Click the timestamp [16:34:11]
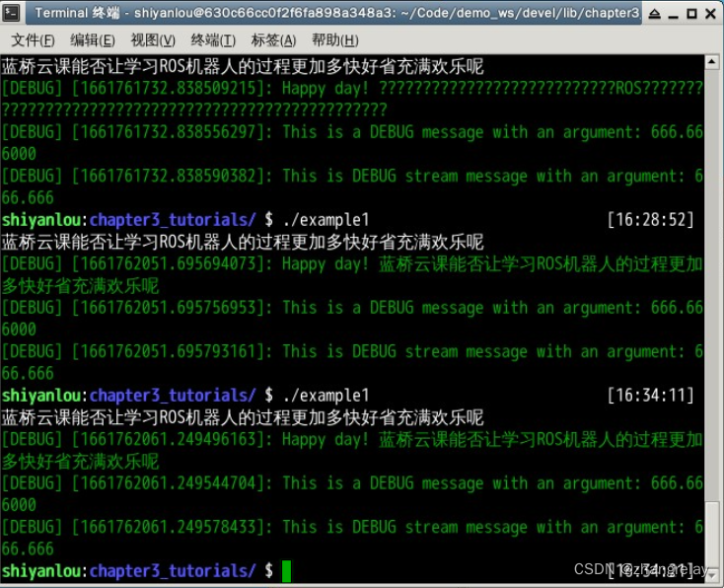The width and height of the screenshot is (724, 588). point(651,396)
